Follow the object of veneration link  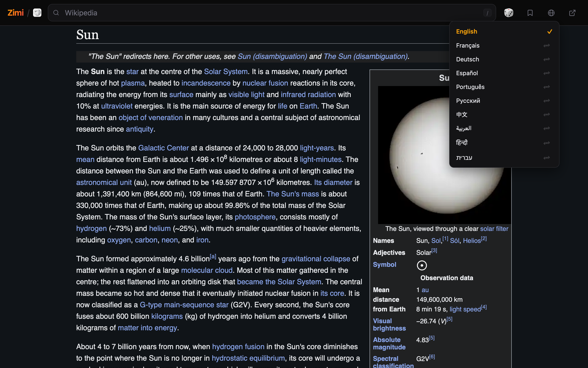click(151, 118)
